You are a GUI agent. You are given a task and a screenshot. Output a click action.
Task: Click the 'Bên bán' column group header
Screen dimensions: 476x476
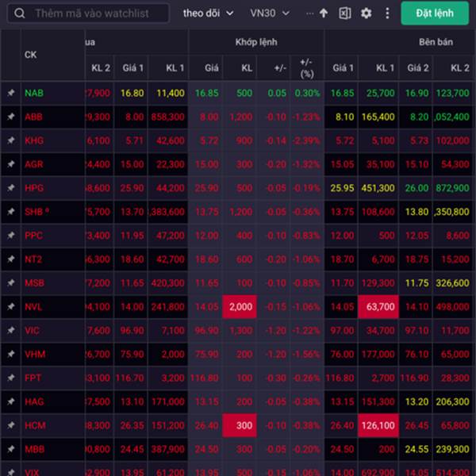pyautogui.click(x=436, y=42)
